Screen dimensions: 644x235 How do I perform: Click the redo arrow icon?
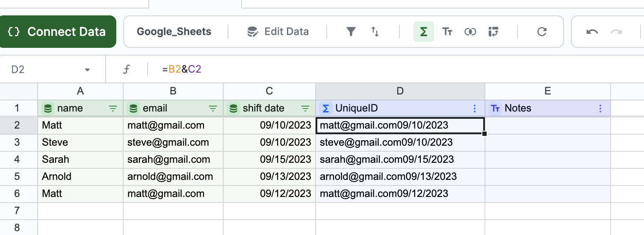pyautogui.click(x=616, y=32)
